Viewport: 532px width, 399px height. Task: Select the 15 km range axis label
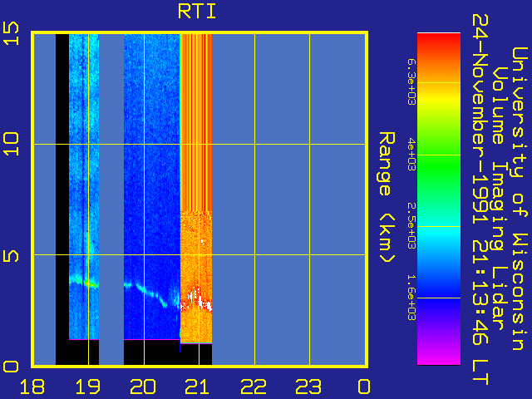coord(11,33)
